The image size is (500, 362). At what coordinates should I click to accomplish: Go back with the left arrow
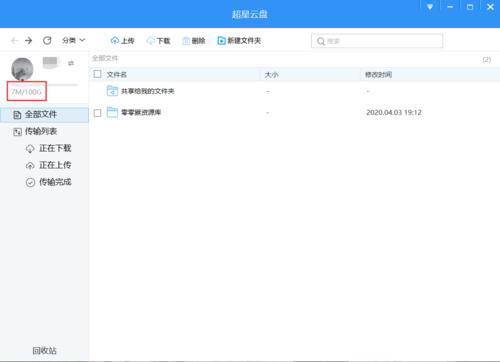[14, 41]
